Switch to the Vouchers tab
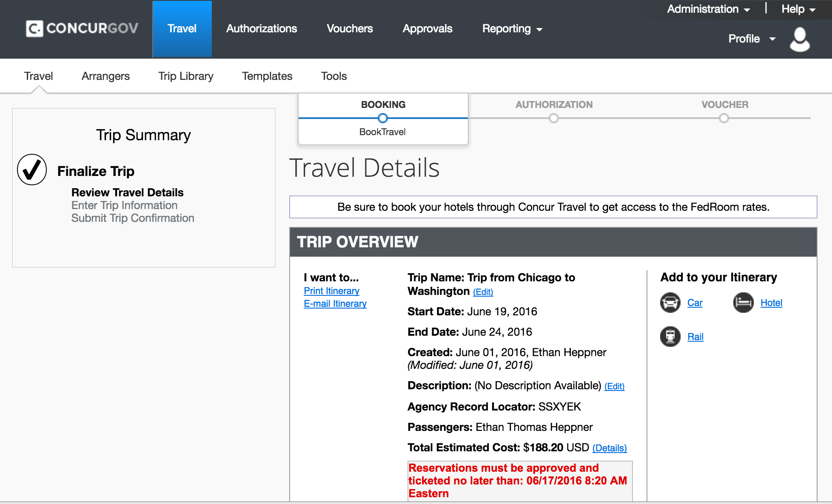The image size is (832, 504). click(350, 29)
